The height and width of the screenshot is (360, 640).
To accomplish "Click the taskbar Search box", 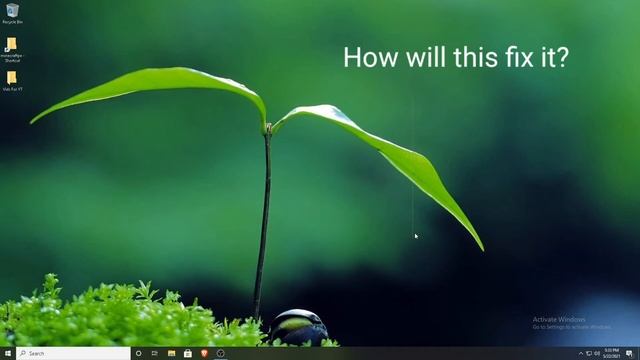I will 73,353.
